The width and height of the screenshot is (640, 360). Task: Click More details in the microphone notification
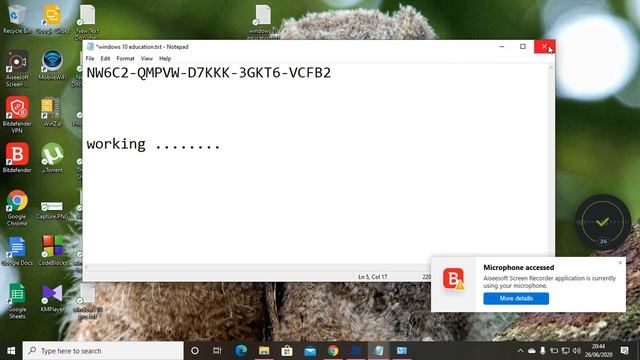tap(516, 298)
